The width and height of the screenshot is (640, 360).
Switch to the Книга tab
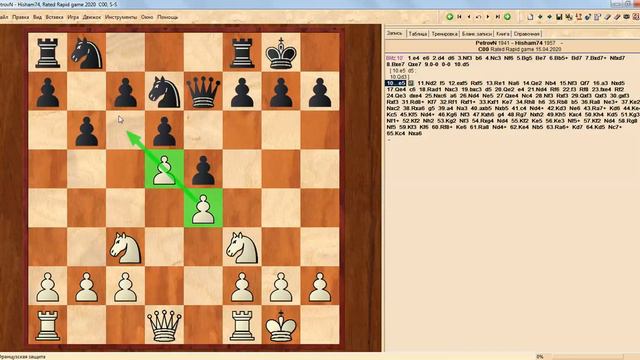[x=503, y=34]
